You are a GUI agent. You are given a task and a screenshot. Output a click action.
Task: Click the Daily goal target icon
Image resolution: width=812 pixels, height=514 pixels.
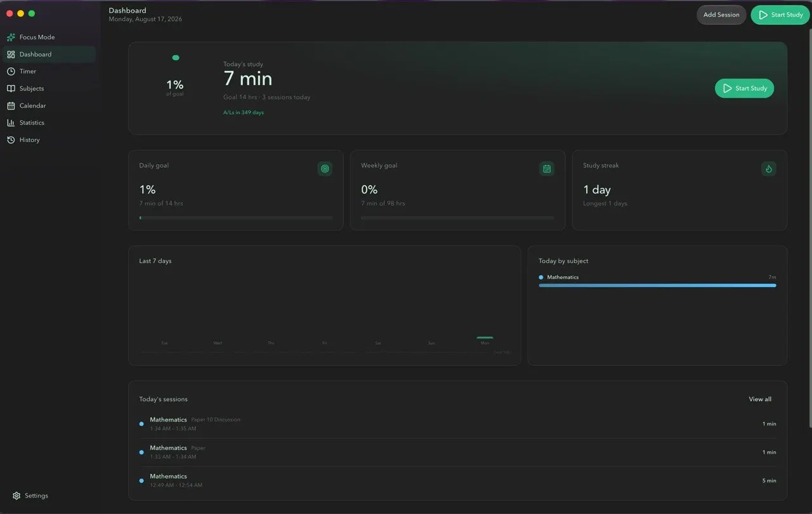point(325,169)
